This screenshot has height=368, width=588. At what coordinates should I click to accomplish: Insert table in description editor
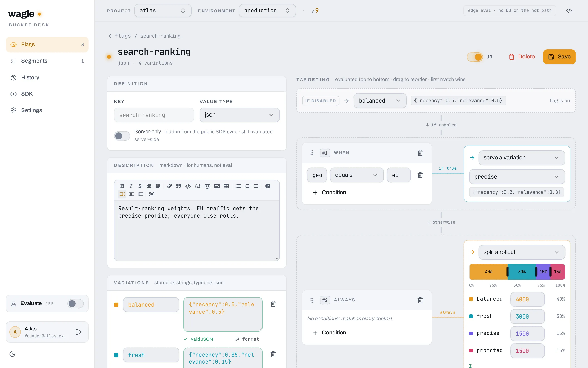click(x=226, y=186)
